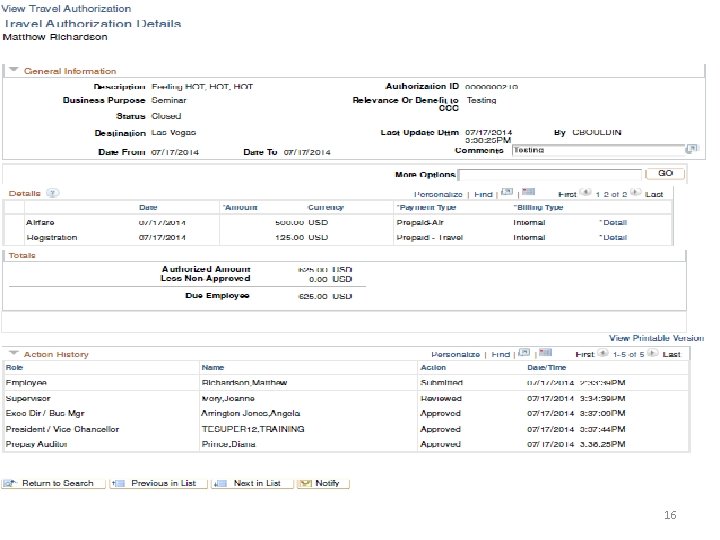This screenshot has width=720, height=540.
Task: Select Airfare expense type cell
Action: pyautogui.click(x=40, y=222)
